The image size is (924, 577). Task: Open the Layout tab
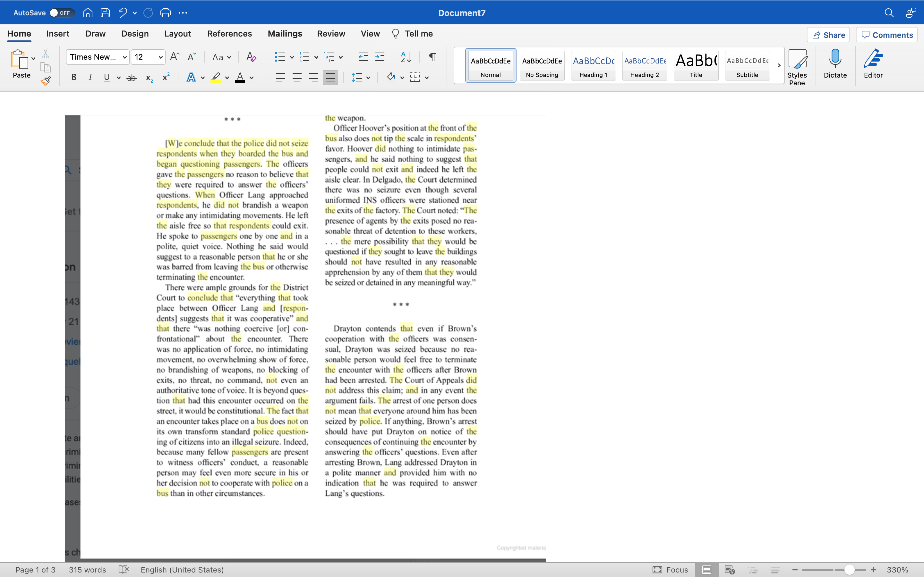pos(177,34)
